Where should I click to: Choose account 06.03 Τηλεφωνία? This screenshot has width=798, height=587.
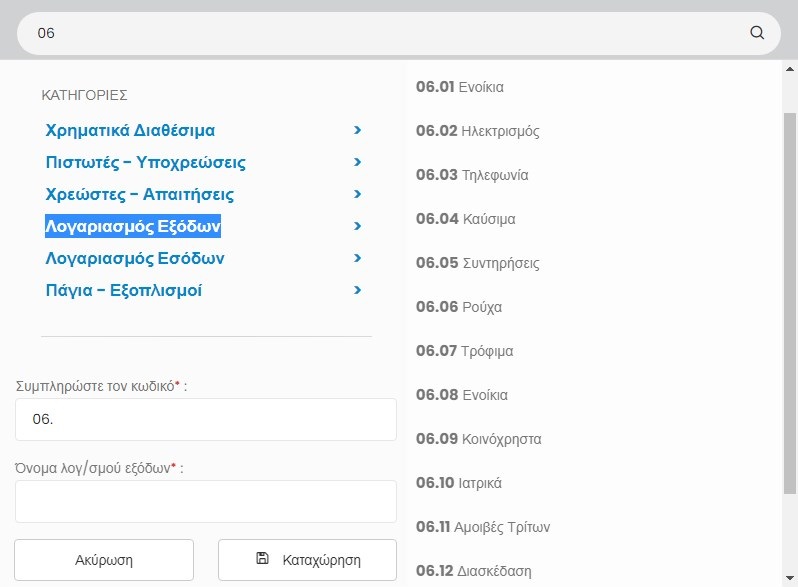click(472, 175)
